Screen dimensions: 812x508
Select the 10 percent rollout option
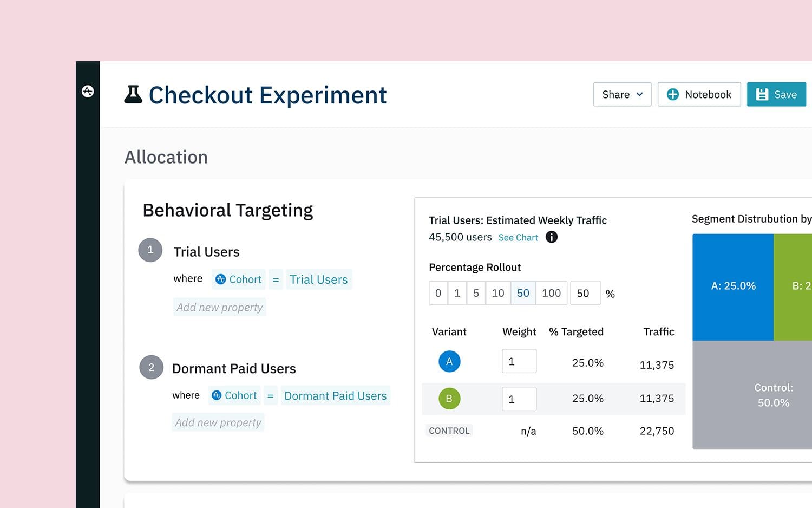(497, 293)
